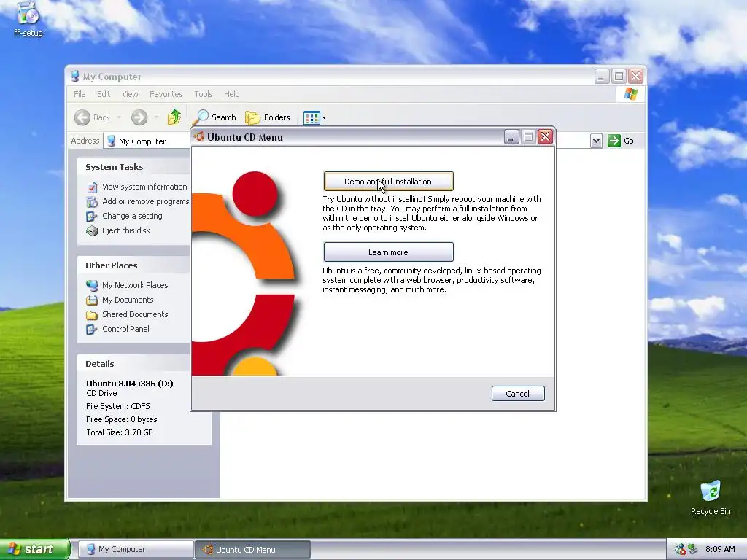Click the Control Panel icon

pos(92,329)
